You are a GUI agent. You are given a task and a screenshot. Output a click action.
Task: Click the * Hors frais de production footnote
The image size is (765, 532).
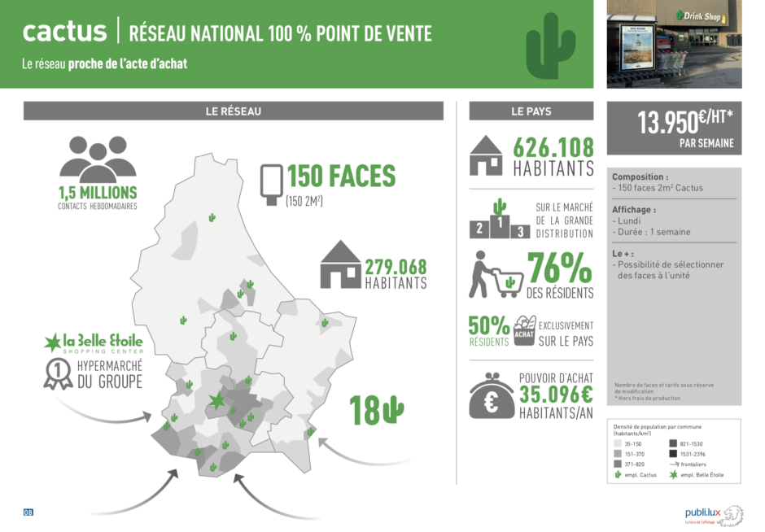tap(648, 399)
